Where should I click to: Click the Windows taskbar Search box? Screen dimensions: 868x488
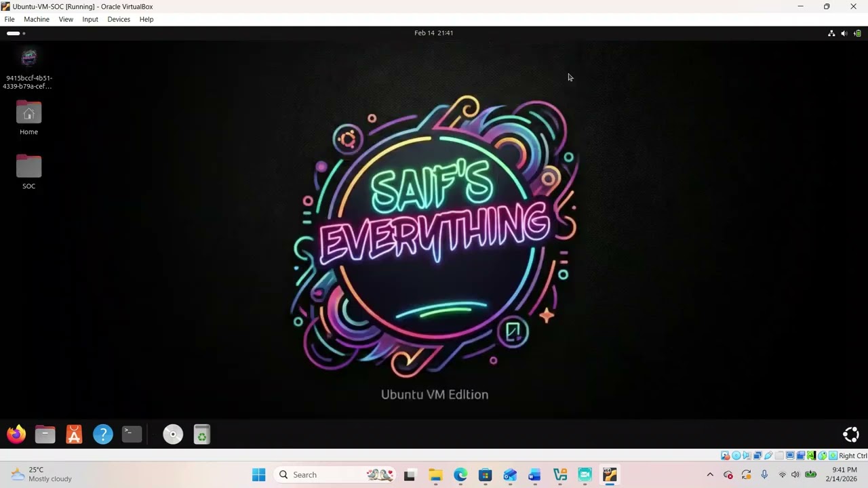[x=335, y=474]
